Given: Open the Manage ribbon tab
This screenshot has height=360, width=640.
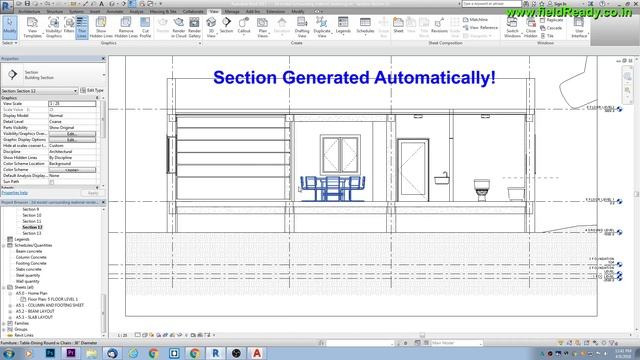Looking at the screenshot, I should pos(232,12).
